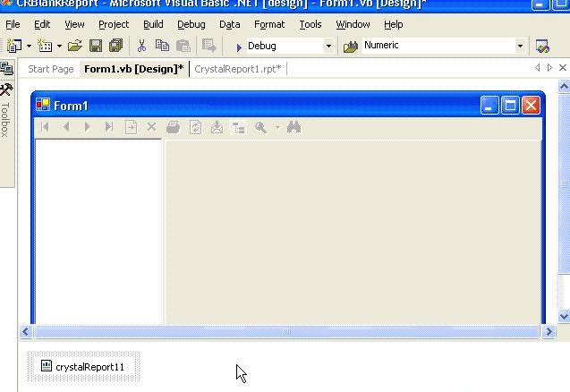Viewport: 570px width, 392px height.
Task: Open the New Project dropdown arrow
Action: (x=30, y=46)
